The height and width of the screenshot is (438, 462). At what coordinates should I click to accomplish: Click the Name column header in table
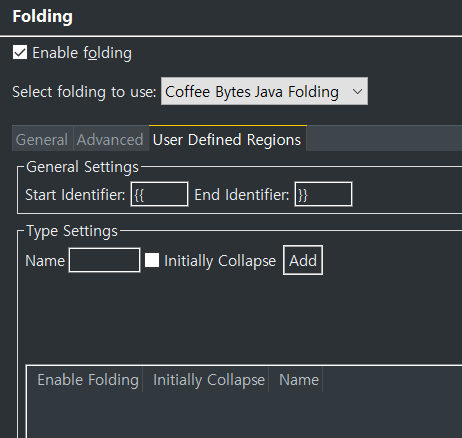[299, 380]
